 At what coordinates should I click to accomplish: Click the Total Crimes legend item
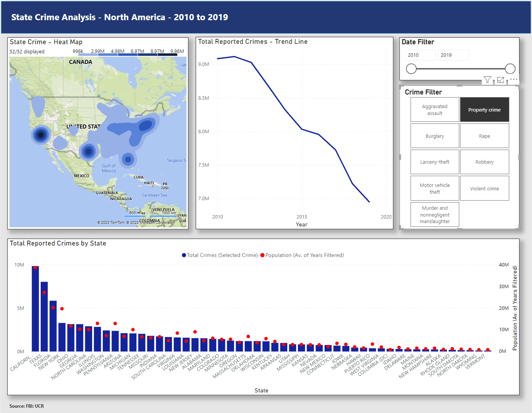click(220, 255)
